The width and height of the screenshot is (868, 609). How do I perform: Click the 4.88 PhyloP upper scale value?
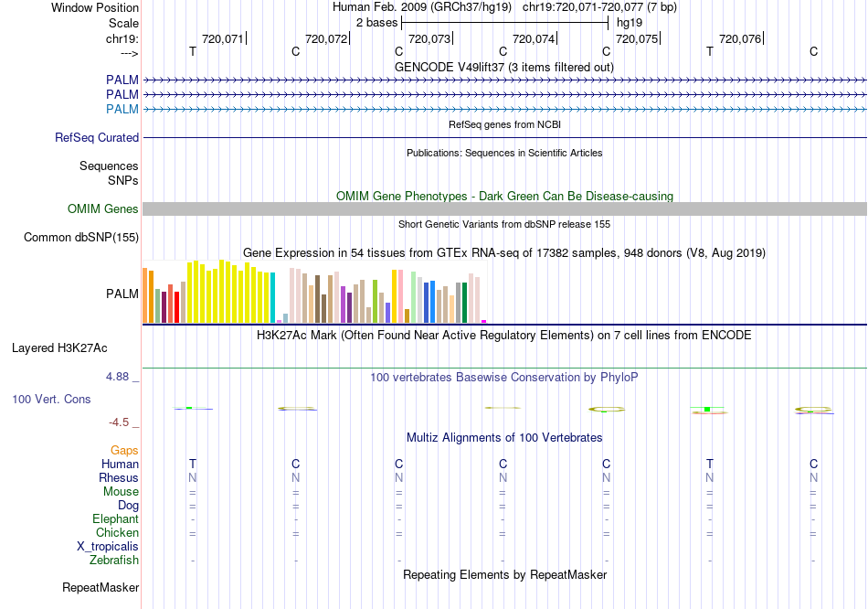point(117,377)
